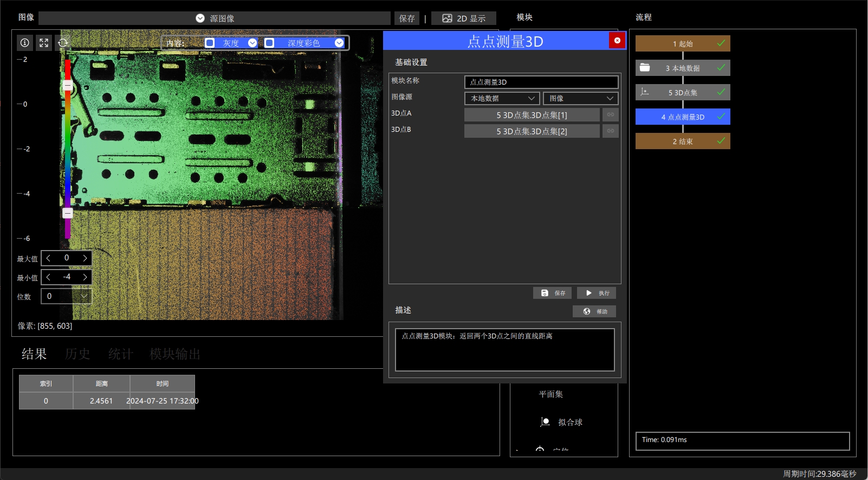Switch to the 统计 tab
This screenshot has width=868, height=480.
point(121,354)
